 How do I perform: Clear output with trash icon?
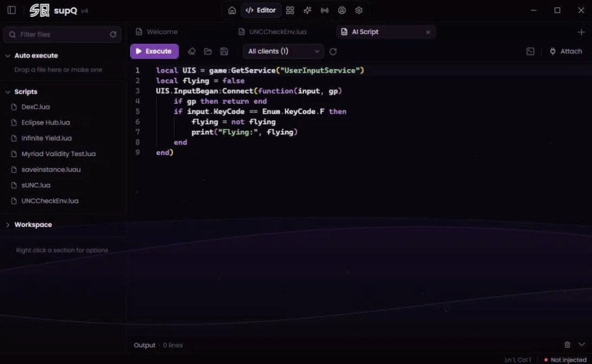pos(567,344)
